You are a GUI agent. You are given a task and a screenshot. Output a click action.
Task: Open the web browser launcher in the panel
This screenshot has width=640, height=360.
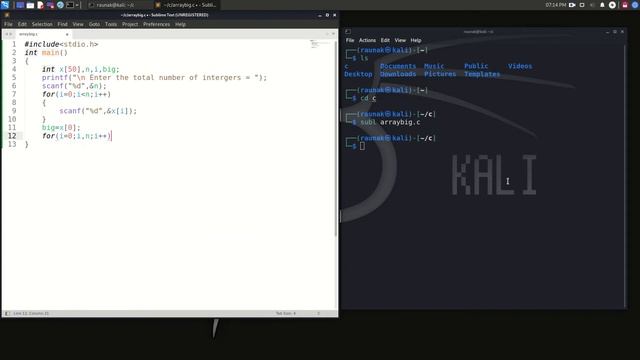coord(60,5)
